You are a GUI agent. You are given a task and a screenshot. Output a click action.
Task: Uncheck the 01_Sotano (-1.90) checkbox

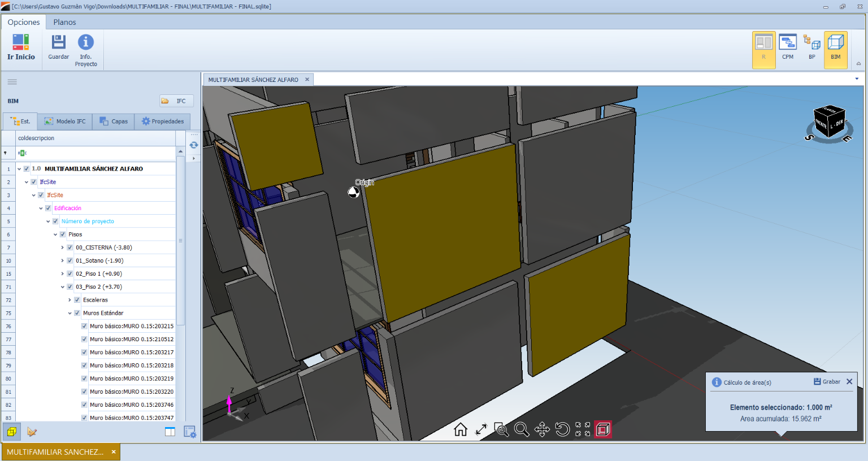click(x=70, y=260)
